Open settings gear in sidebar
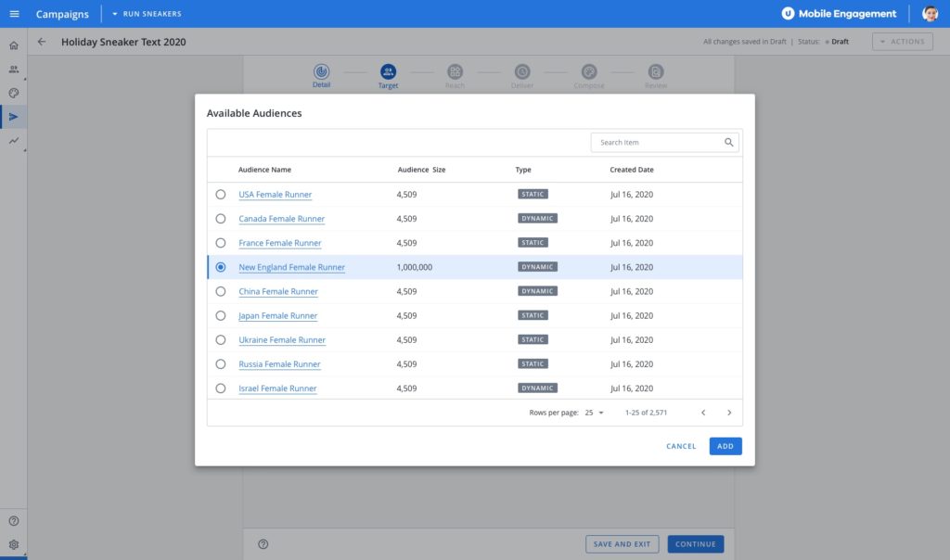 tap(13, 544)
